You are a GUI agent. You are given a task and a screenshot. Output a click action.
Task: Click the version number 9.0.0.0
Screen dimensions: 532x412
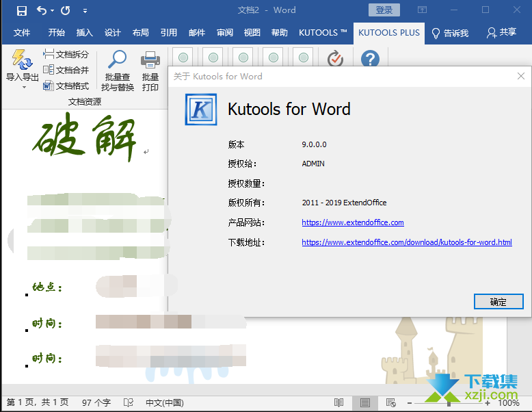[314, 144]
